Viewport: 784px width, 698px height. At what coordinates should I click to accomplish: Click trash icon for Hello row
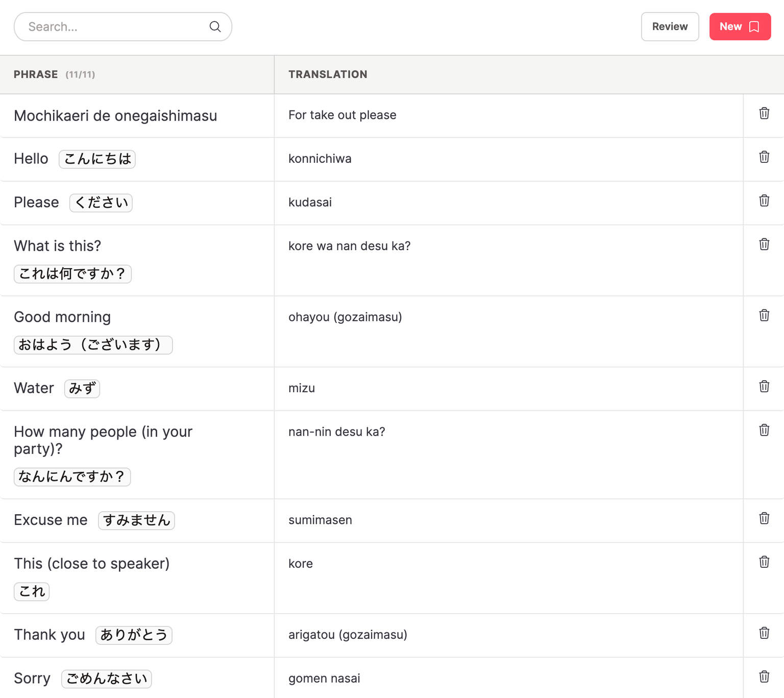(x=764, y=157)
